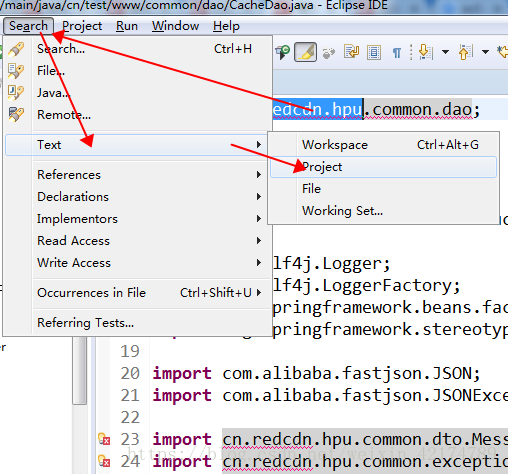Screen dimensions: 508x474
Task: Select Declarations menu entry
Action: [x=137, y=197]
